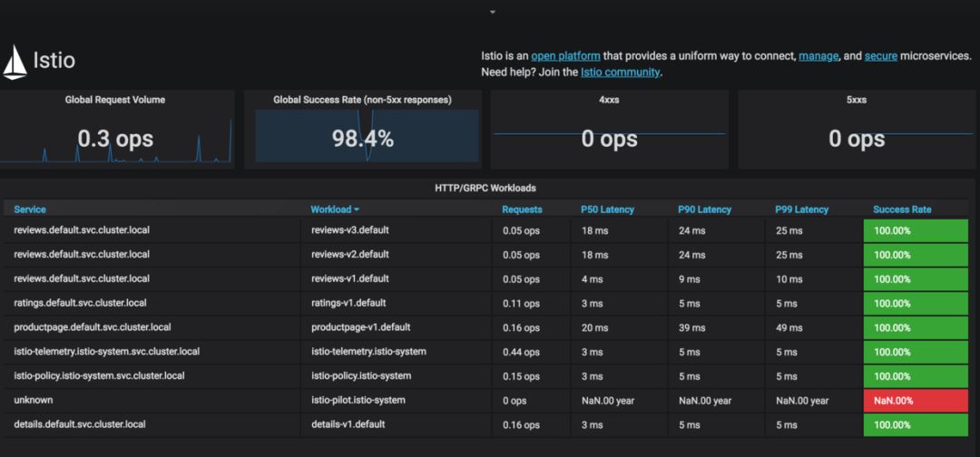This screenshot has height=457, width=980.
Task: Click the 9 ms P90 latency value
Action: click(x=690, y=279)
